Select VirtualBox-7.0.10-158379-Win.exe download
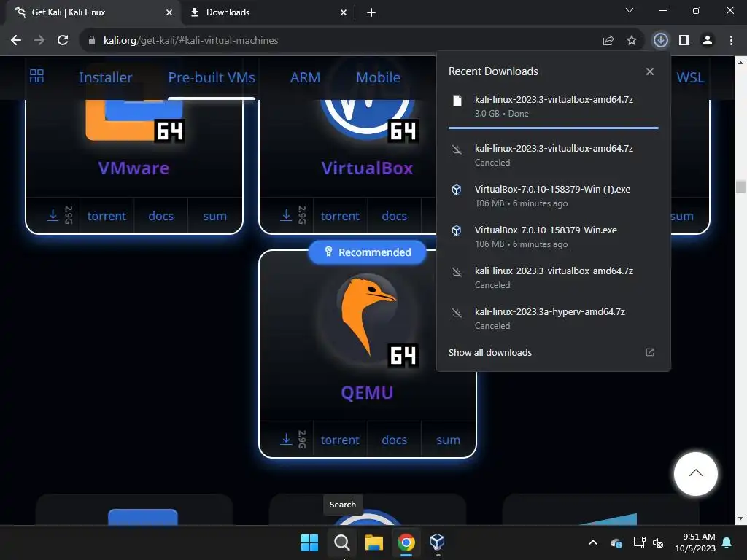The image size is (747, 560). (x=554, y=237)
